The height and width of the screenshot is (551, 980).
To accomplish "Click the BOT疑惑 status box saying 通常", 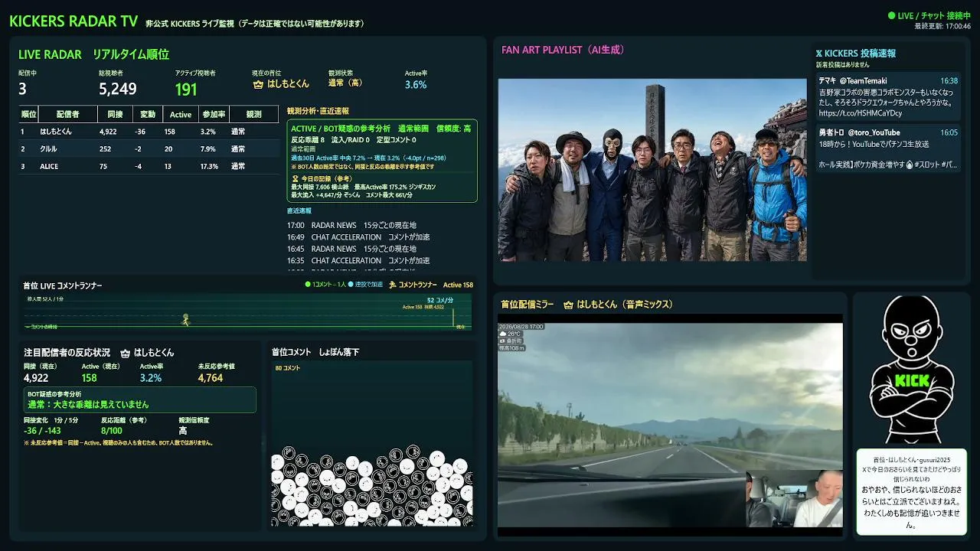I will [x=140, y=399].
